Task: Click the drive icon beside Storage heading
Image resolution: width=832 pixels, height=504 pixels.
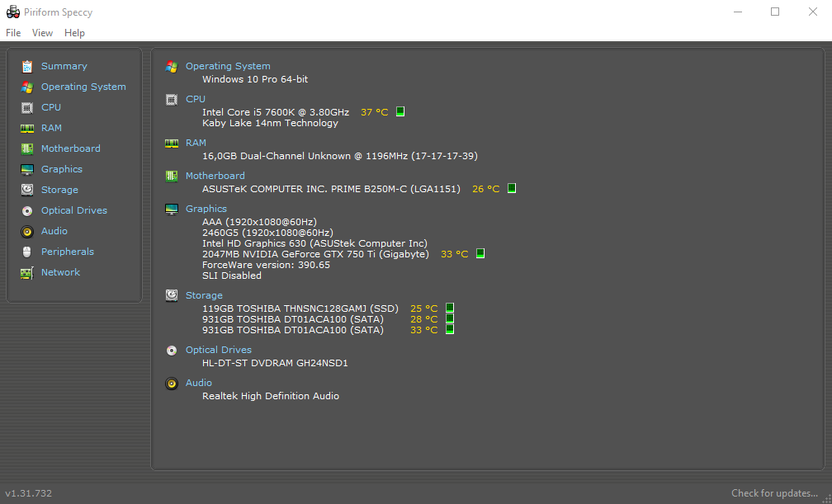Action: coord(172,295)
